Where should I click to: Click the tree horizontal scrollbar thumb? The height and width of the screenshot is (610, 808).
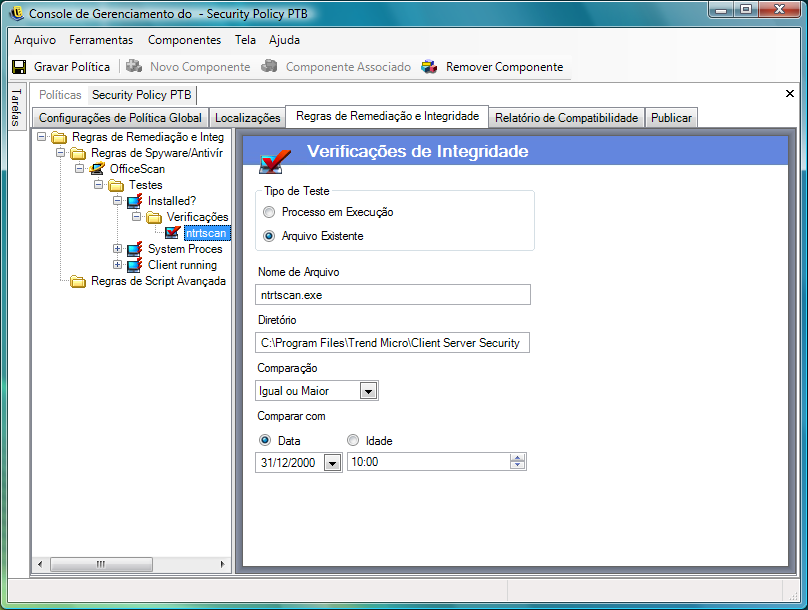[101, 564]
